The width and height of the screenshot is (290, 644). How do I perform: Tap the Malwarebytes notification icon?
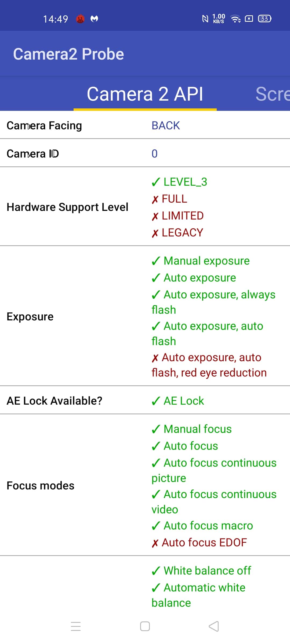94,19
